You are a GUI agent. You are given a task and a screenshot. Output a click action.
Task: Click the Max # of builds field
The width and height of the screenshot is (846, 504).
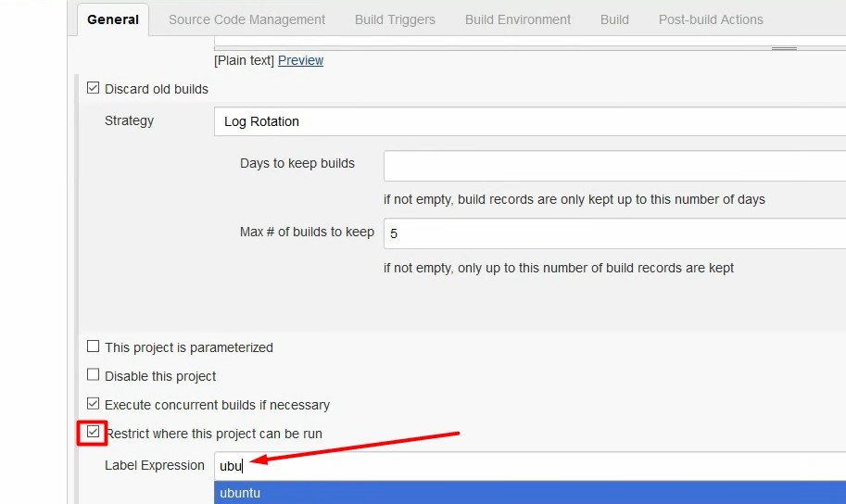(x=614, y=233)
